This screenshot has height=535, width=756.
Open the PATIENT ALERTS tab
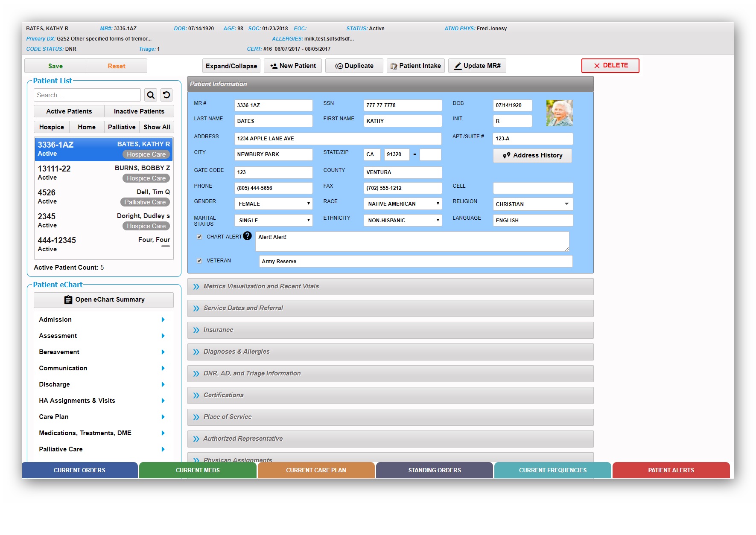pos(671,470)
